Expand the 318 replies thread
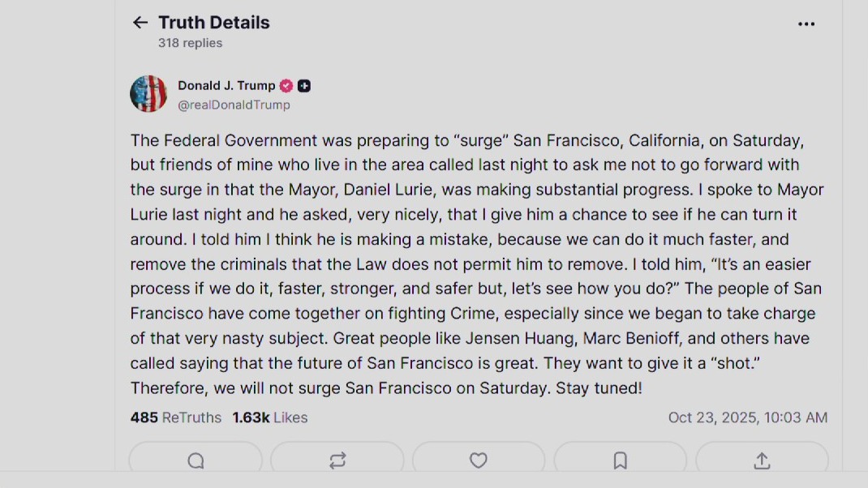The height and width of the screenshot is (488, 868). click(x=190, y=43)
